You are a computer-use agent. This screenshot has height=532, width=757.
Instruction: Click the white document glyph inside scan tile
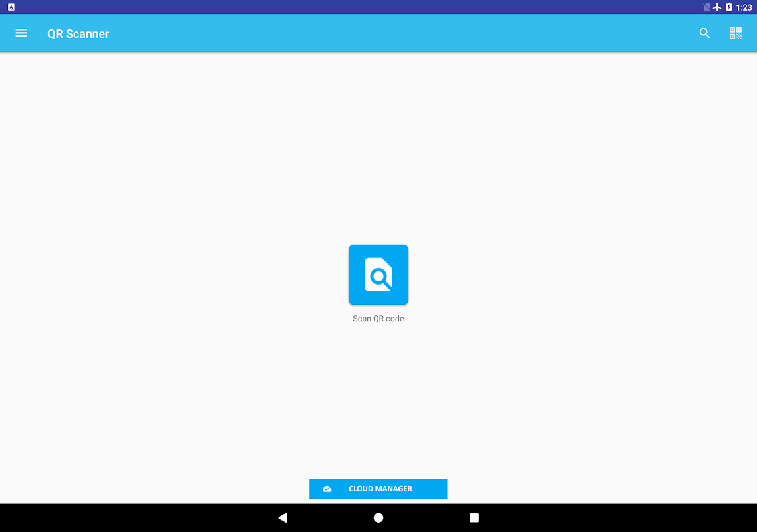point(378,275)
